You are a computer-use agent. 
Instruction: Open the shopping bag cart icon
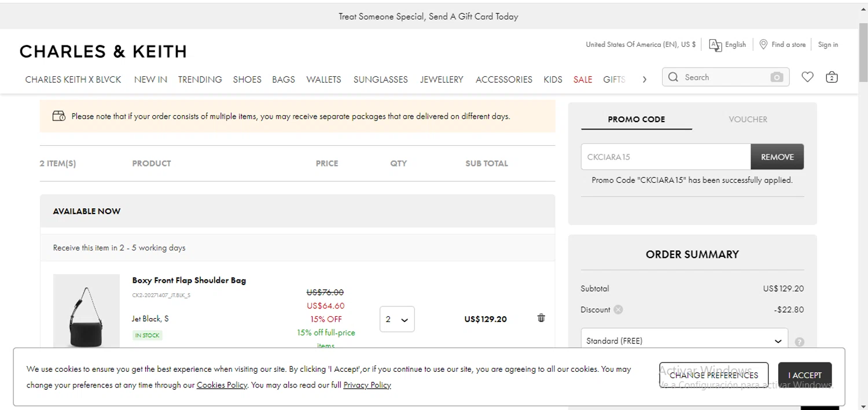(832, 77)
